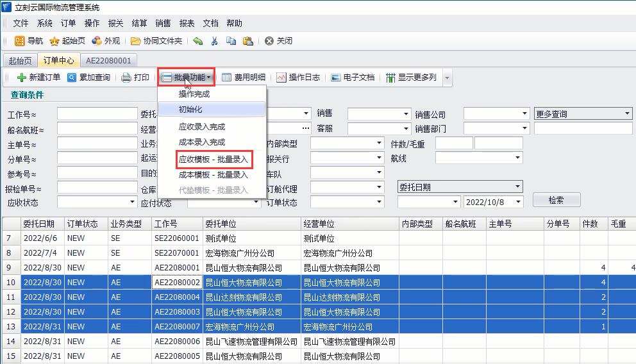
Task: Click the green undo arrow icon
Action: tap(198, 41)
